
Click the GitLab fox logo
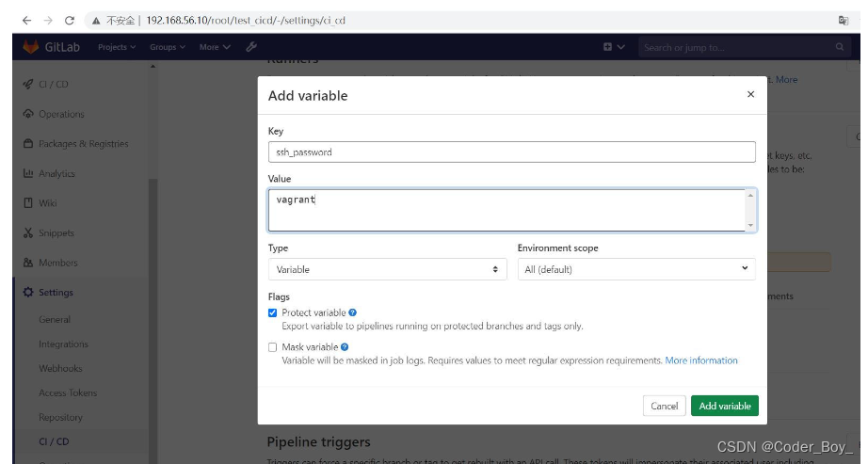[30, 47]
